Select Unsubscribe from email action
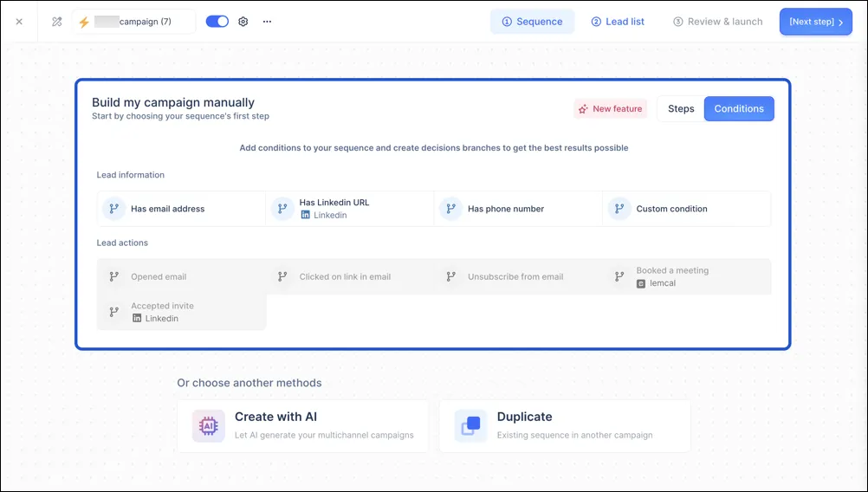Viewport: 868px width, 492px height. point(518,276)
